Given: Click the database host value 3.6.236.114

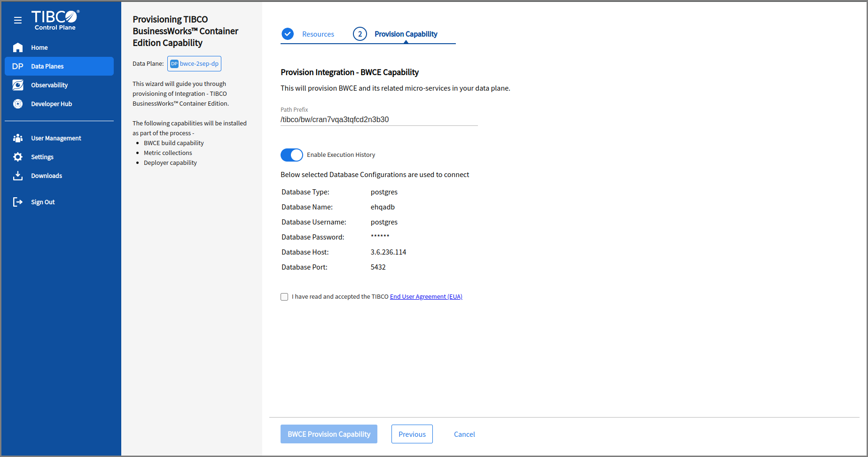Looking at the screenshot, I should (x=389, y=252).
